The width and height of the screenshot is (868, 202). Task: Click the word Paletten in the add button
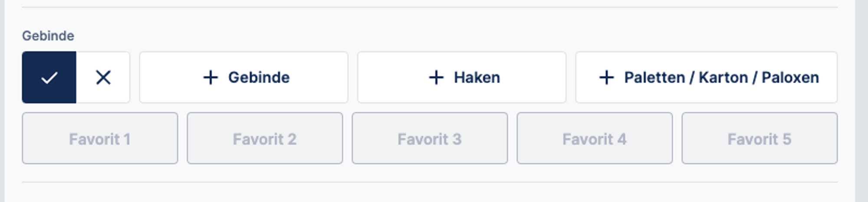pos(654,78)
